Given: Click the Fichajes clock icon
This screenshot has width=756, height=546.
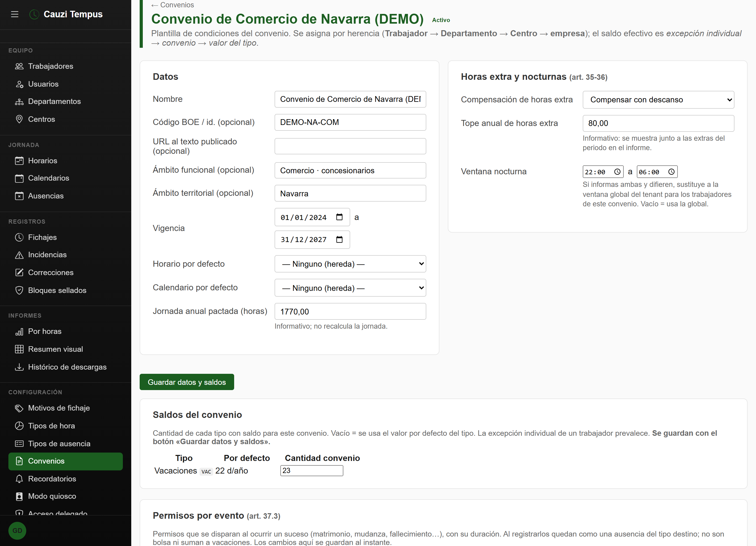Looking at the screenshot, I should [x=19, y=237].
